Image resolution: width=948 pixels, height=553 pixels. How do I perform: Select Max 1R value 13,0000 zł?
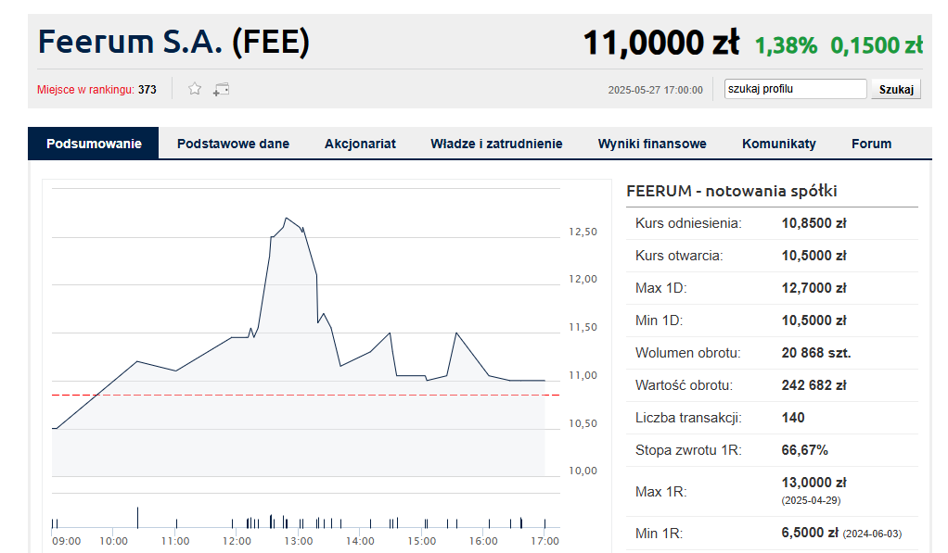[x=814, y=482]
